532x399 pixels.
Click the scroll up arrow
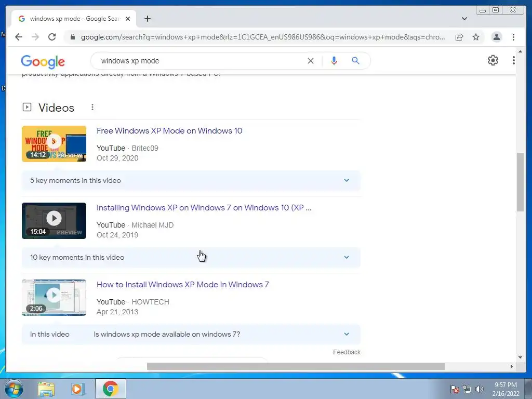[x=520, y=51]
